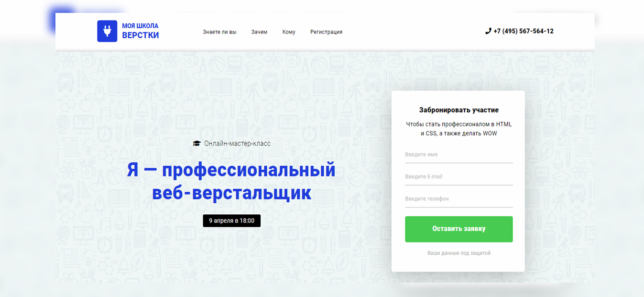Go to the 'Зачем' navigation link
644x297 pixels.
click(x=259, y=32)
